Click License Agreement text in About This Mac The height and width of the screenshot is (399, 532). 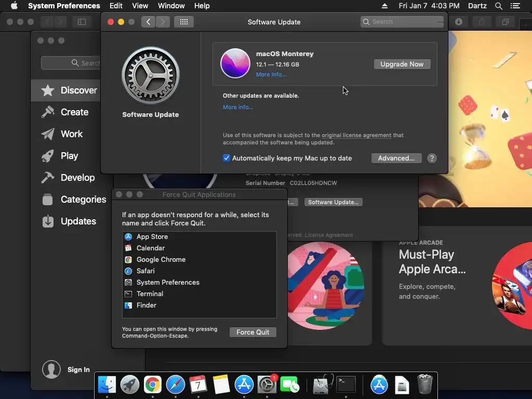(x=329, y=235)
